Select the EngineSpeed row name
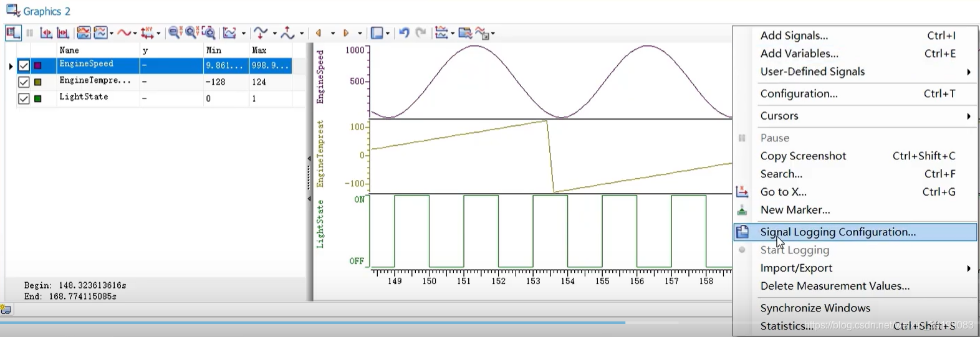This screenshot has width=980, height=337. [86, 64]
